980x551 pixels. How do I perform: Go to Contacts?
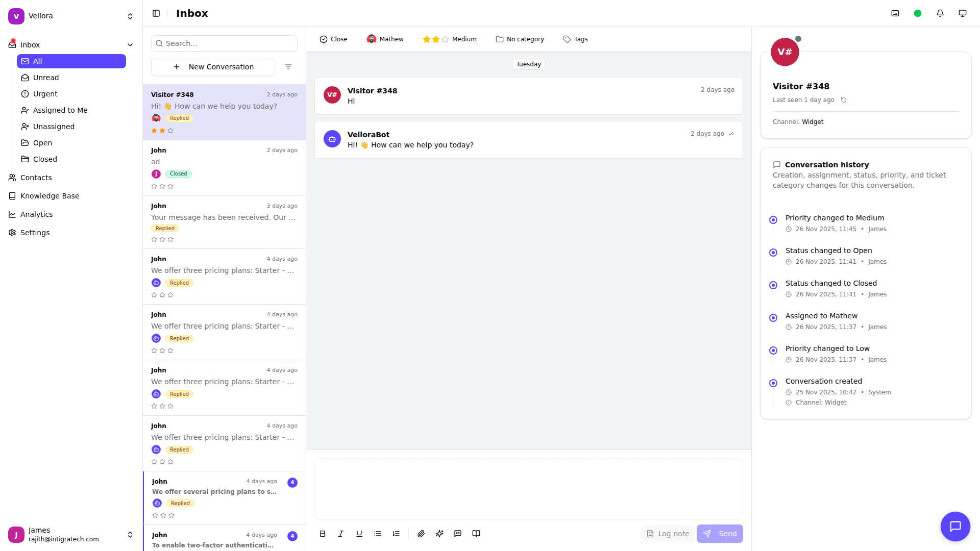pyautogui.click(x=71, y=178)
